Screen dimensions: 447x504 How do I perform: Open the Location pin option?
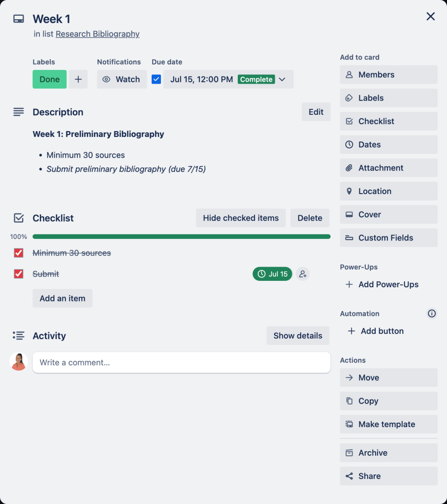click(x=388, y=191)
